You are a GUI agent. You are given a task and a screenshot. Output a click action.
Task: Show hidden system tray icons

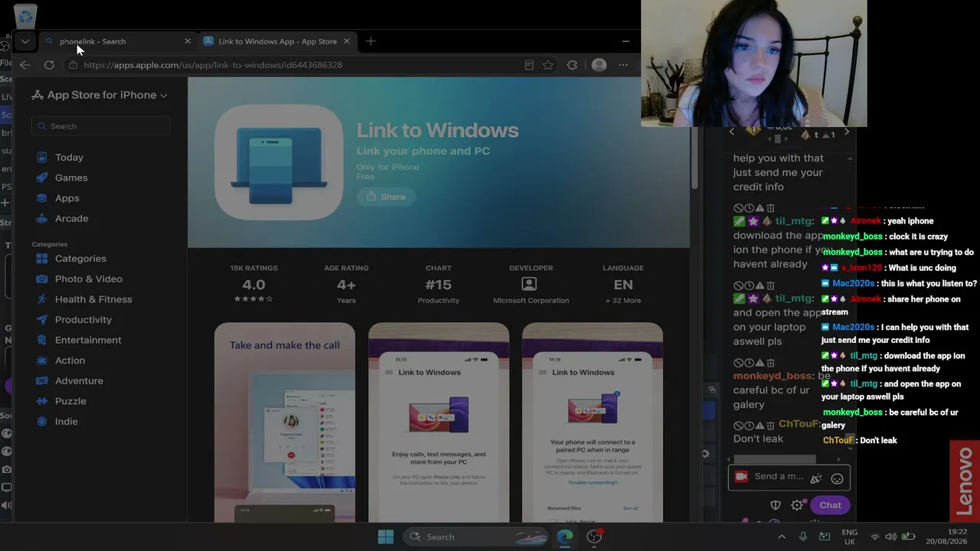point(781,536)
